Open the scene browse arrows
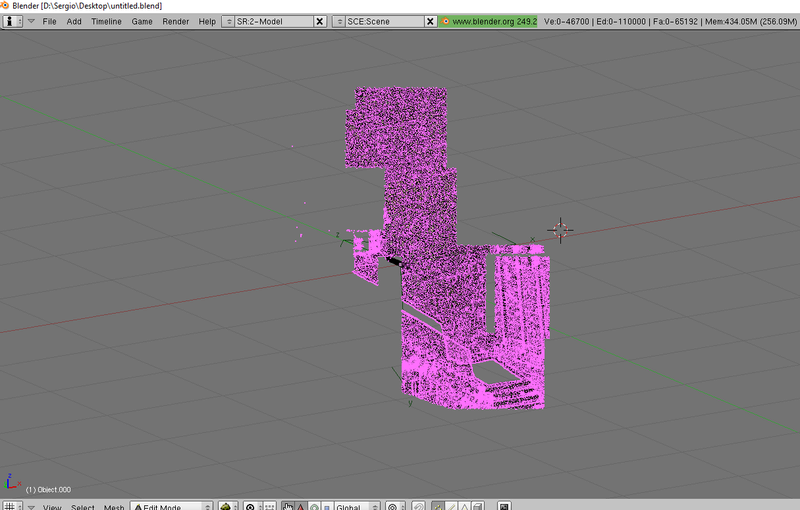Viewport: 800px width, 510px height. (339, 21)
